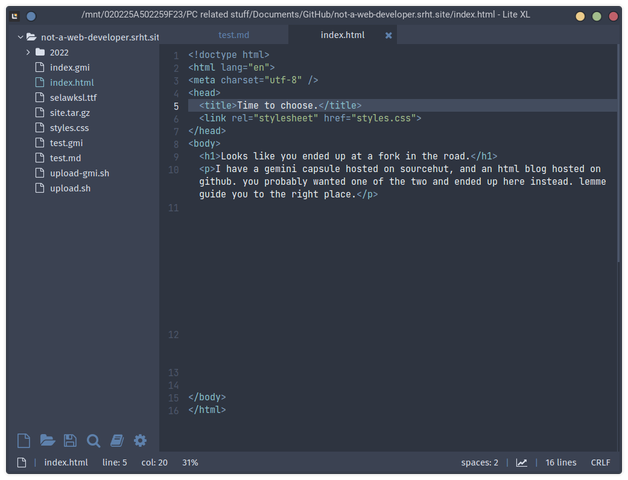The width and height of the screenshot is (628, 480).
Task: Click line number 5 in gutter
Action: pos(176,106)
